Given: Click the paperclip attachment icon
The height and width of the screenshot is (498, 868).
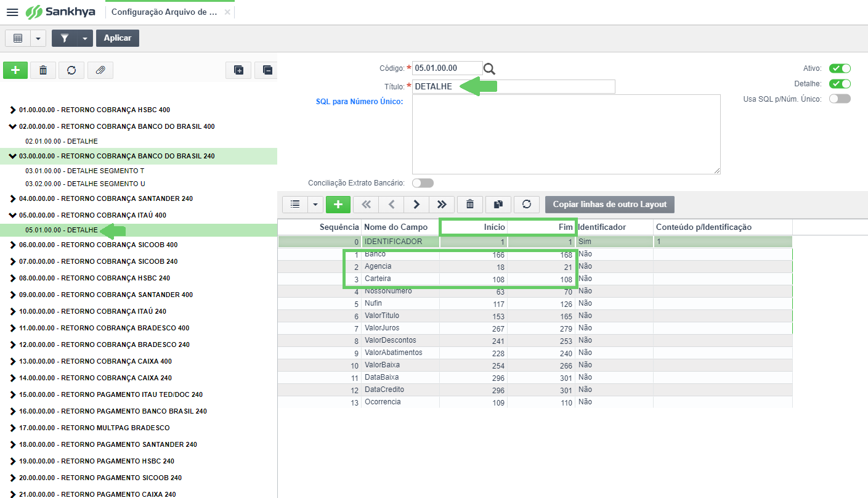Looking at the screenshot, I should 100,70.
